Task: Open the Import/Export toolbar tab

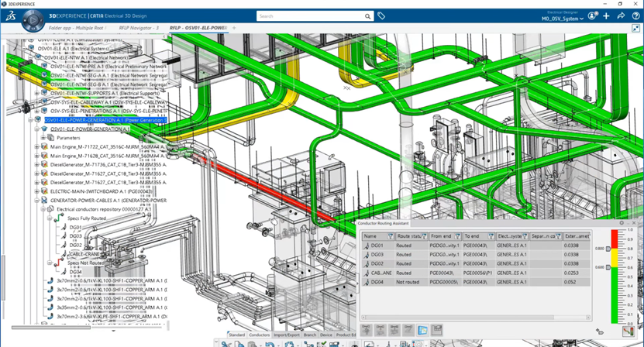Action: coord(287,335)
